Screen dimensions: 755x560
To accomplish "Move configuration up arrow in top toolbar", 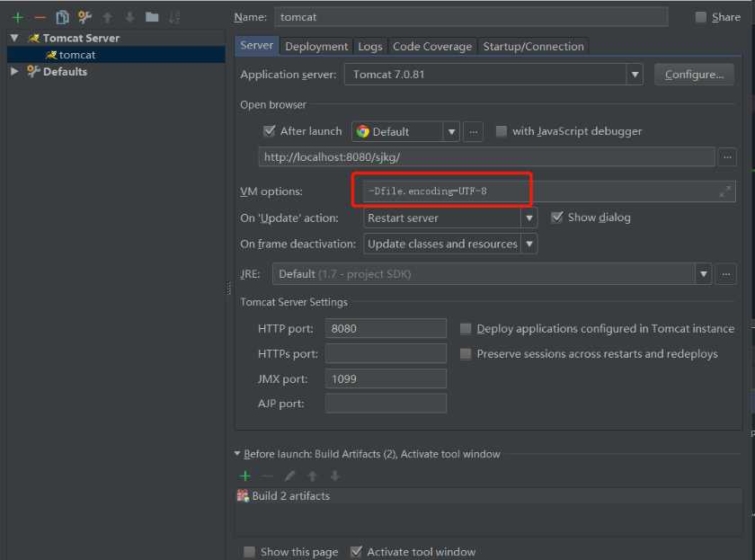I will [x=107, y=18].
